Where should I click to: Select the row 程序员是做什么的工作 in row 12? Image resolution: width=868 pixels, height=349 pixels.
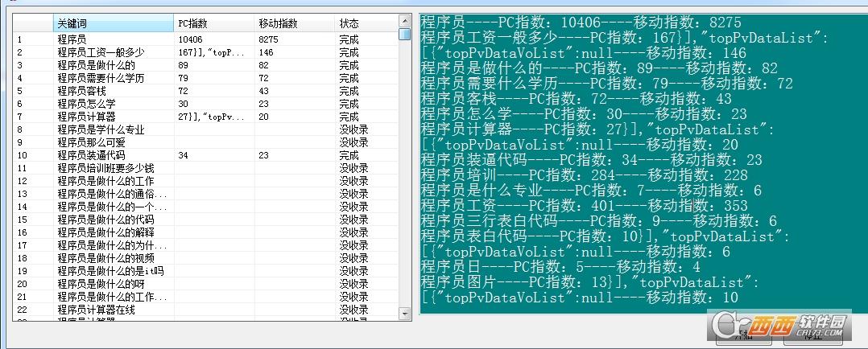click(x=205, y=181)
